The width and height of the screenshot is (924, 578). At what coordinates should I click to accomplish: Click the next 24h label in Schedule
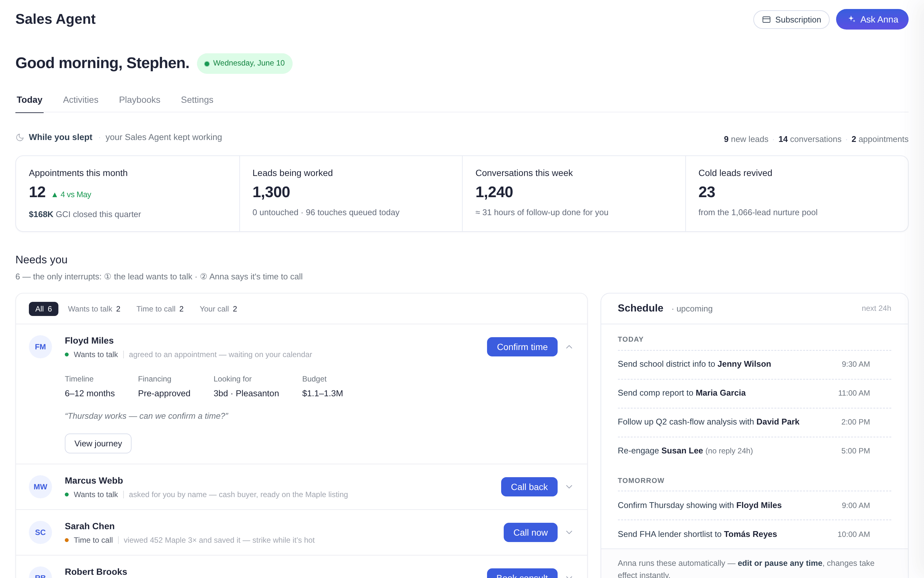click(876, 309)
